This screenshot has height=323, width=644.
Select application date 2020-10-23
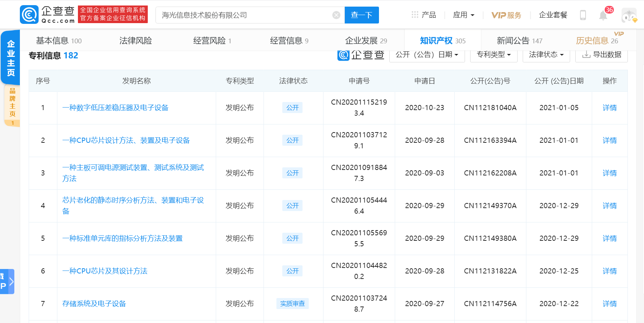[425, 108]
